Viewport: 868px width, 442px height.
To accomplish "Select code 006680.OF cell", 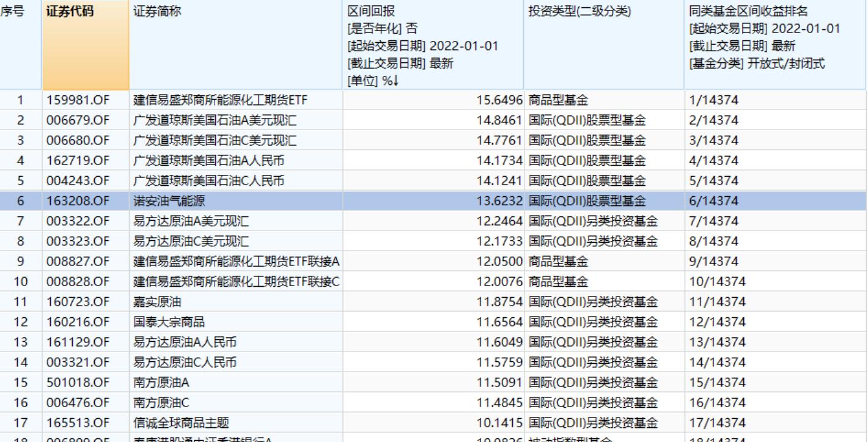I will (78, 141).
